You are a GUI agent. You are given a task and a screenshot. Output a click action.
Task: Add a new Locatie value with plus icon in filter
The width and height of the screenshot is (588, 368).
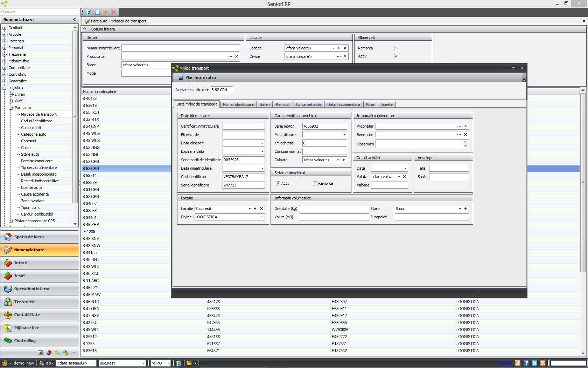pyautogui.click(x=339, y=48)
